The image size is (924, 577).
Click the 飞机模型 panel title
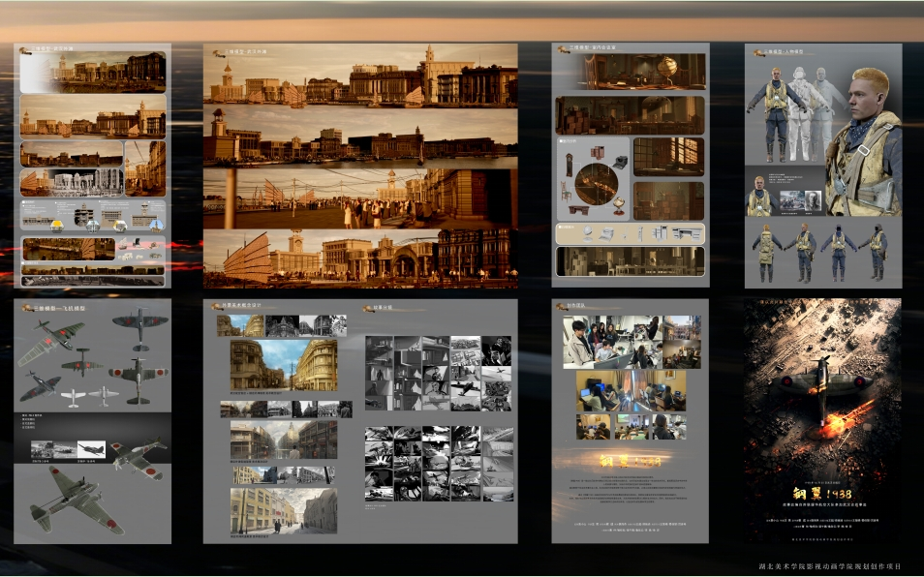pyautogui.click(x=59, y=308)
